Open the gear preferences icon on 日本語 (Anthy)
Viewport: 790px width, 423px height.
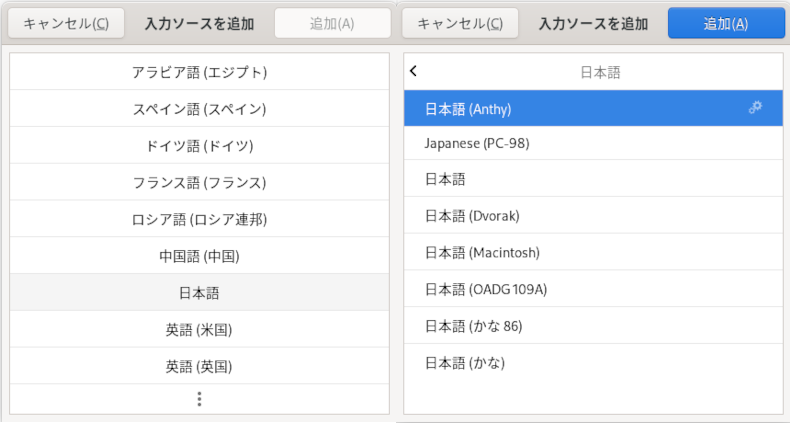(x=755, y=107)
